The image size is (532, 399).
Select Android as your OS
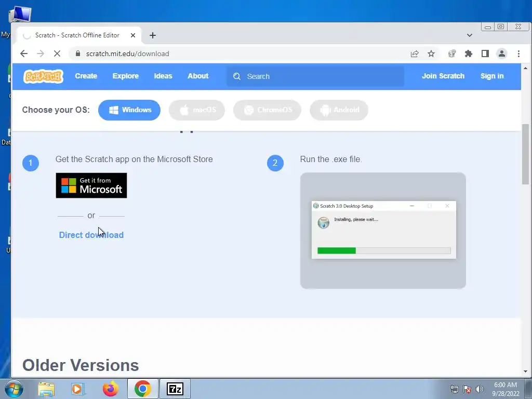(339, 110)
